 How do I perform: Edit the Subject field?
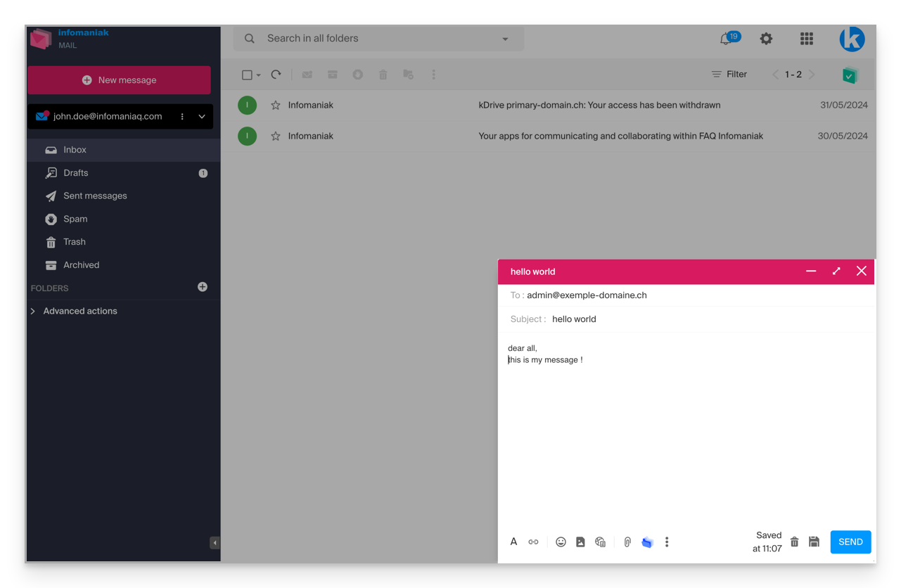click(x=686, y=319)
